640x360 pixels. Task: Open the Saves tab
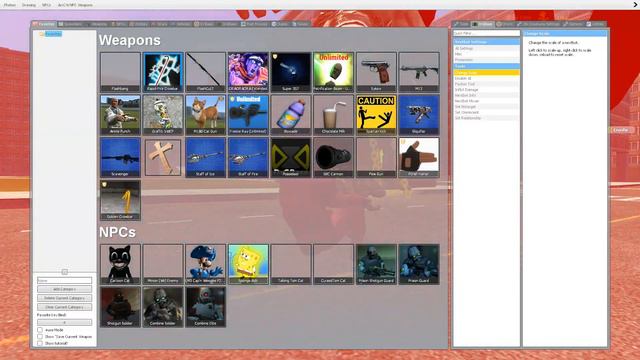tap(300, 24)
